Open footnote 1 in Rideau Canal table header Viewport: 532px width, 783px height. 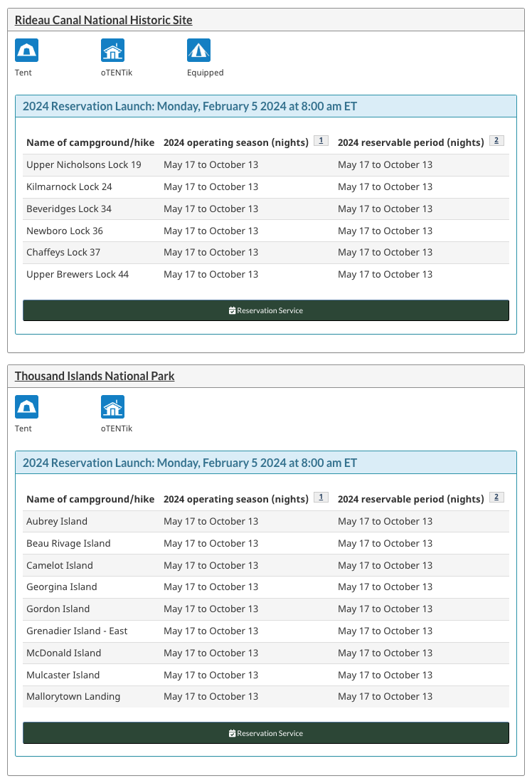(x=321, y=141)
